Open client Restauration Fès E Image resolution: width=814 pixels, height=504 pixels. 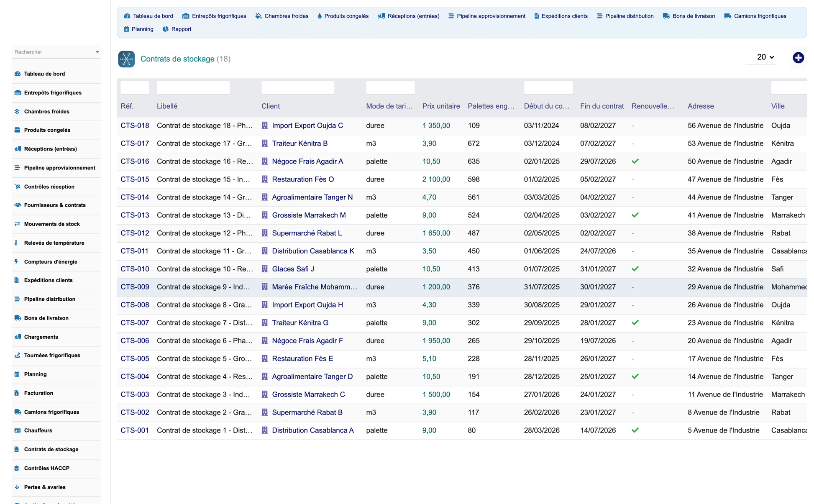coord(302,358)
